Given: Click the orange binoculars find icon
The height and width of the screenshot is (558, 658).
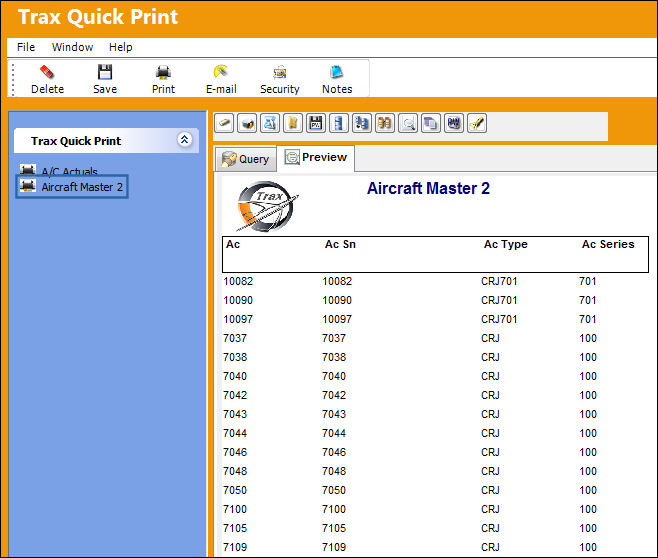Looking at the screenshot, I should (385, 123).
